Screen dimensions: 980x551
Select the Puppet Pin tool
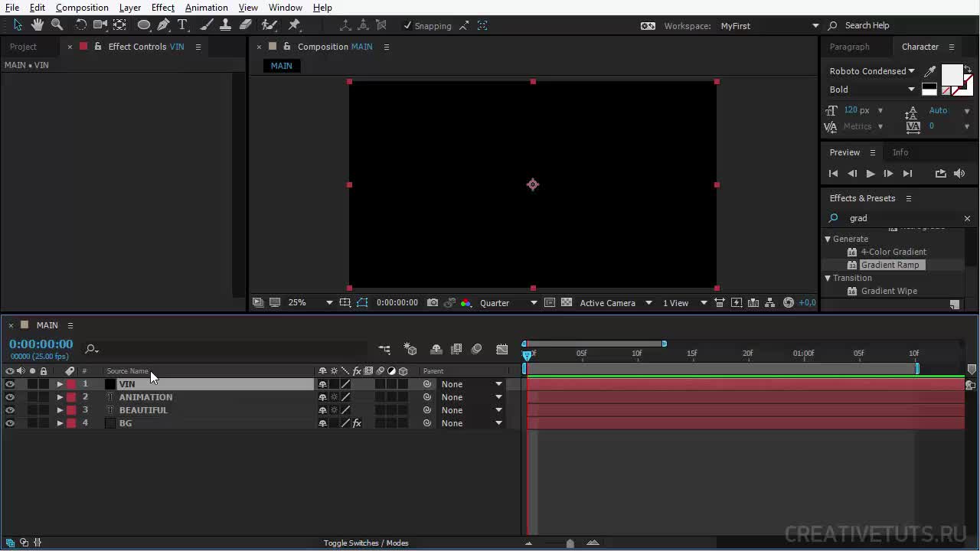294,25
